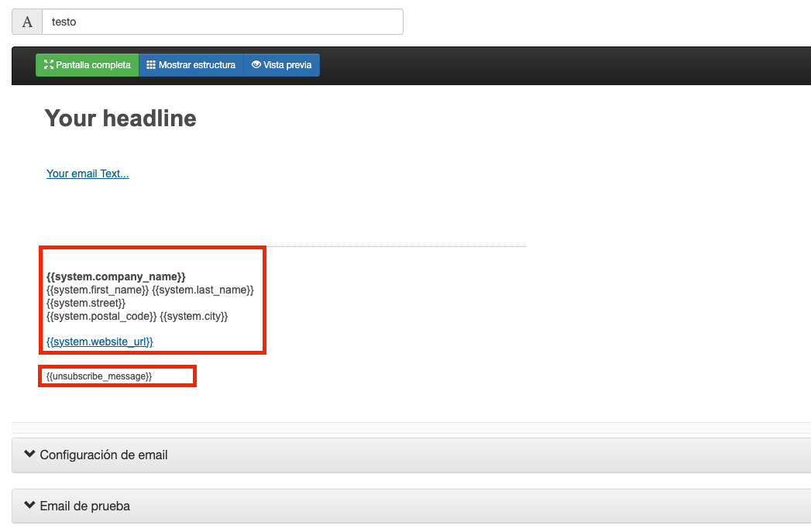Click the {{system.last_name}} placeholder
This screenshot has height=532, width=811.
(x=203, y=290)
